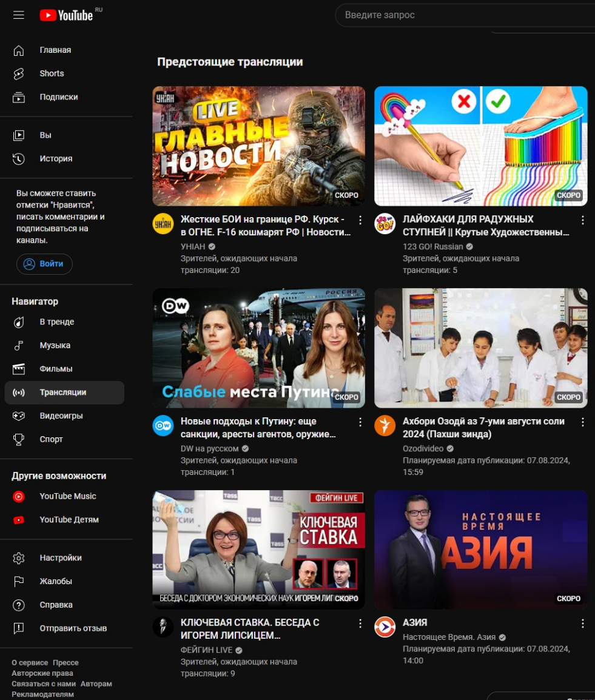Open Настоящее Время. Азия channel avatar

[385, 627]
